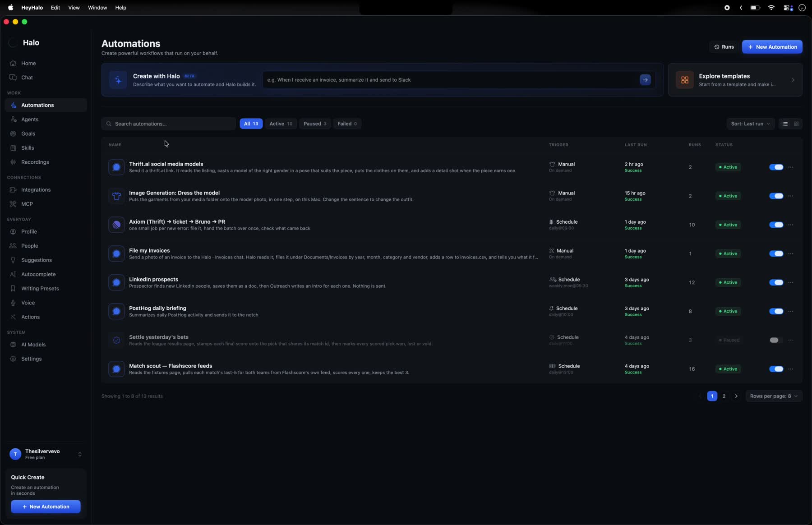Image resolution: width=812 pixels, height=525 pixels.
Task: Toggle the LinkedIn prospects automation switch
Action: tap(776, 283)
